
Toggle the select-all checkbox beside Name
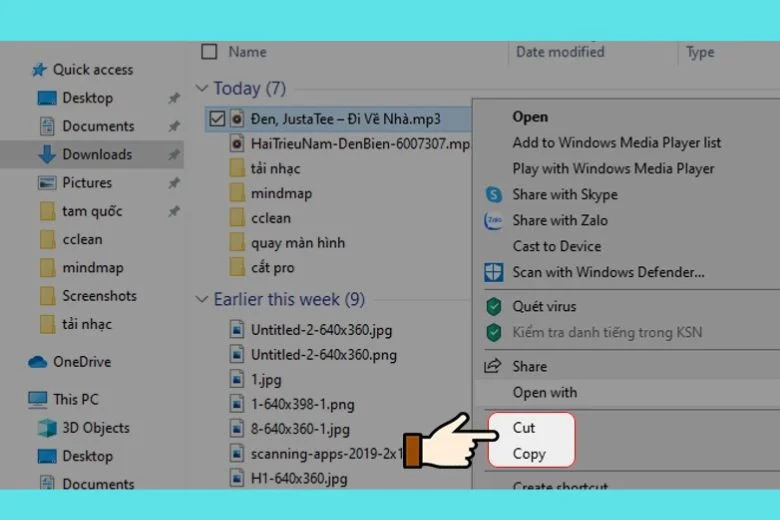point(209,52)
